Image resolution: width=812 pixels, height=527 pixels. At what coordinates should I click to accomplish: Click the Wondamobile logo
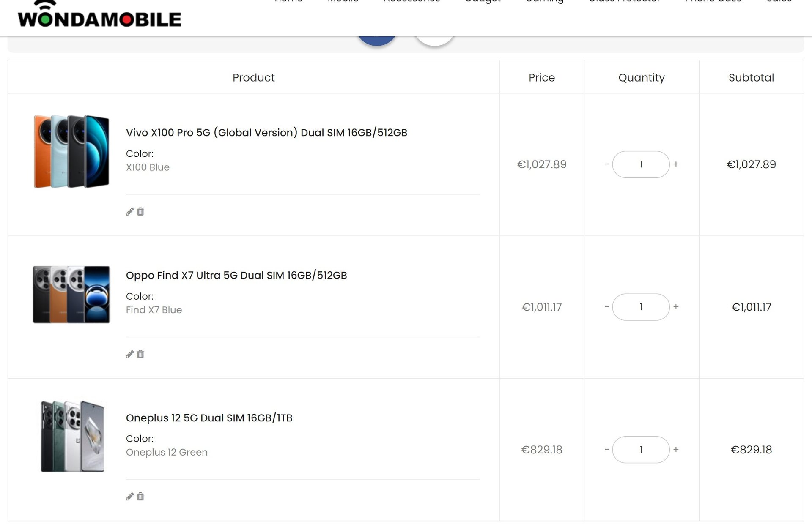point(99,17)
